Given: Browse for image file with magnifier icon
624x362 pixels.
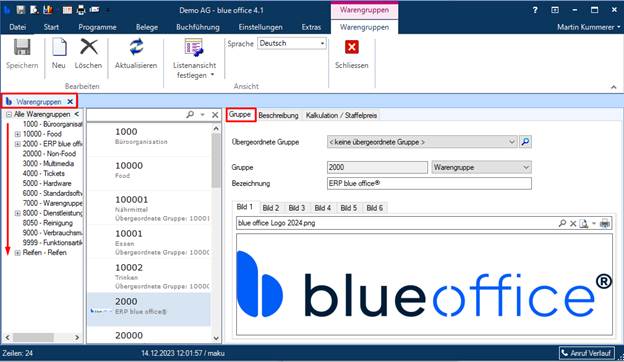Looking at the screenshot, I should pyautogui.click(x=562, y=223).
